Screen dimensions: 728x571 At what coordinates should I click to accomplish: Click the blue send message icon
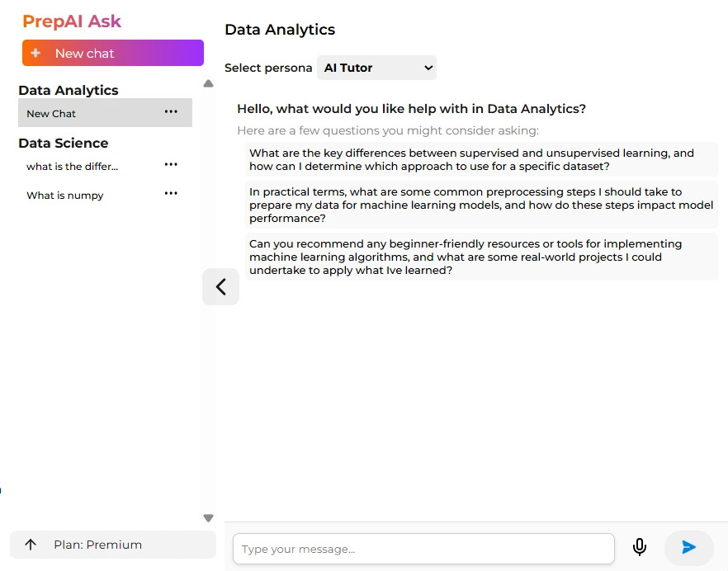(x=689, y=547)
